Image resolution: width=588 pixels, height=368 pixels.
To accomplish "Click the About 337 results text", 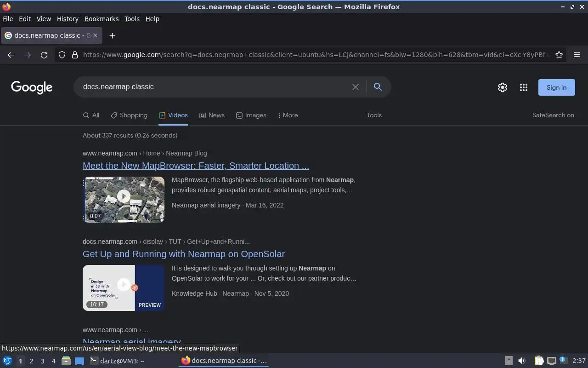I will (x=130, y=135).
